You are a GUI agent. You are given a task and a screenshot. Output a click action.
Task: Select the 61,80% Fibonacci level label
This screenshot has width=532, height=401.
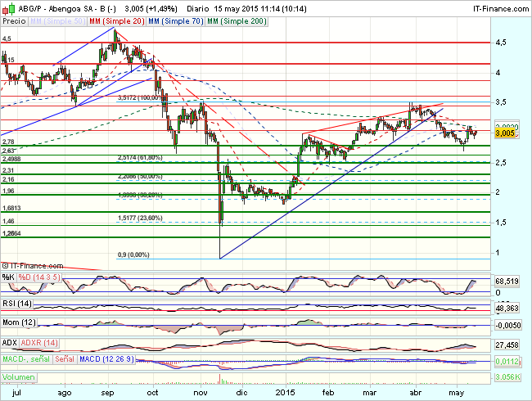[x=140, y=157]
